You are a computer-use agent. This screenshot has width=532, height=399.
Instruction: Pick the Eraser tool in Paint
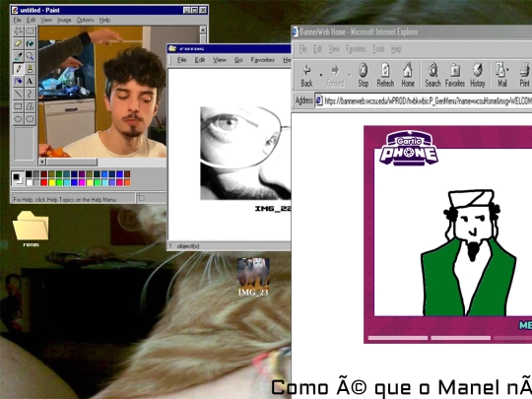point(18,43)
